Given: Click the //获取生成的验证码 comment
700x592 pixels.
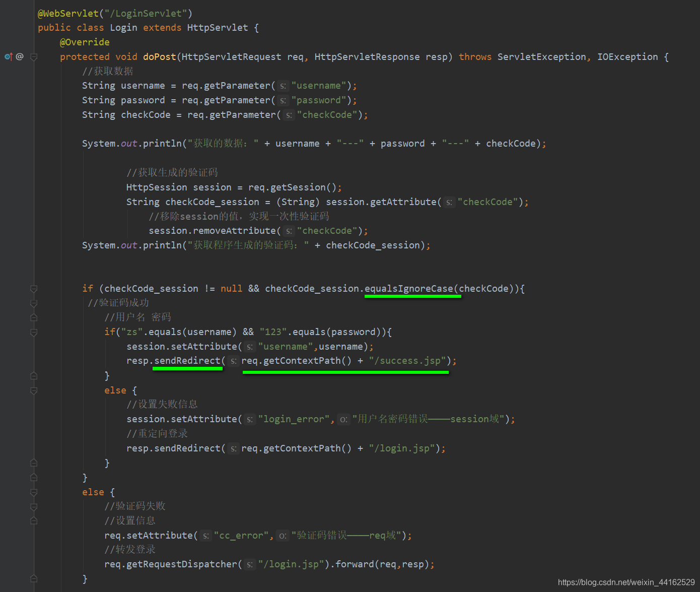Looking at the screenshot, I should coord(172,173).
